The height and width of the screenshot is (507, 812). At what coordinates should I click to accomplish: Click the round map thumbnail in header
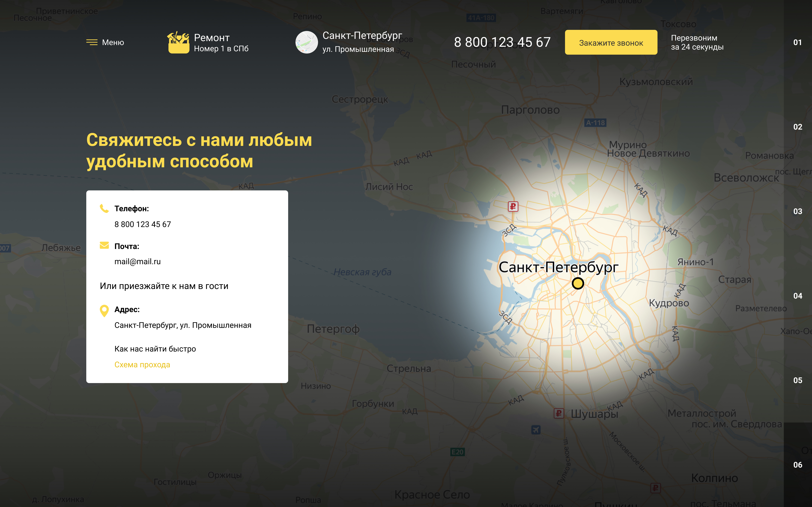(306, 42)
